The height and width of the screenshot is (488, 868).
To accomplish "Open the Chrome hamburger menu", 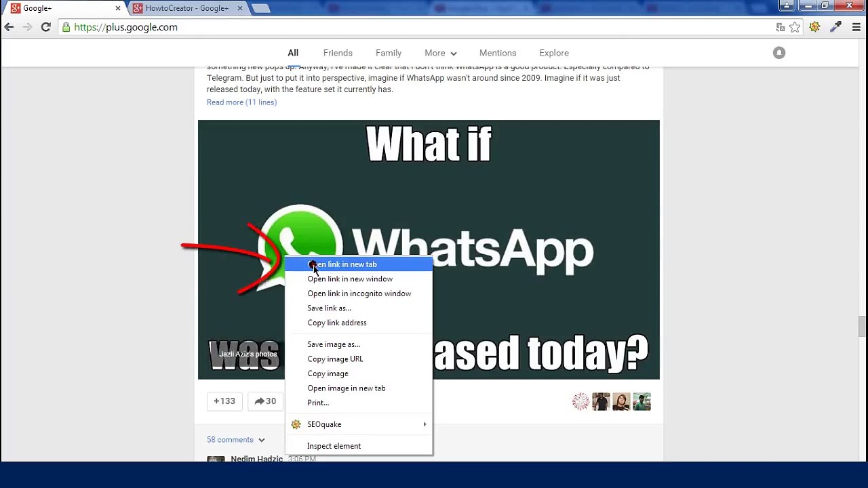I will [x=856, y=27].
